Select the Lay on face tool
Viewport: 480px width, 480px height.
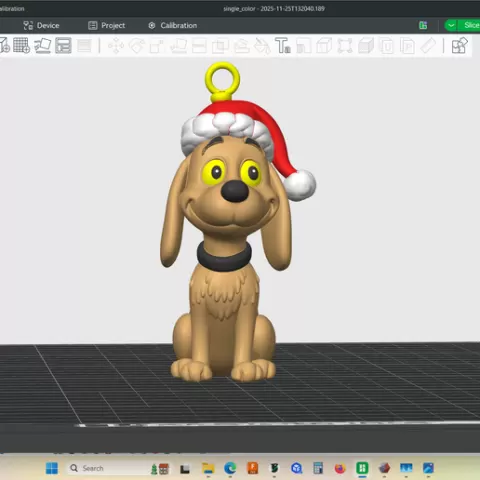[x=178, y=46]
